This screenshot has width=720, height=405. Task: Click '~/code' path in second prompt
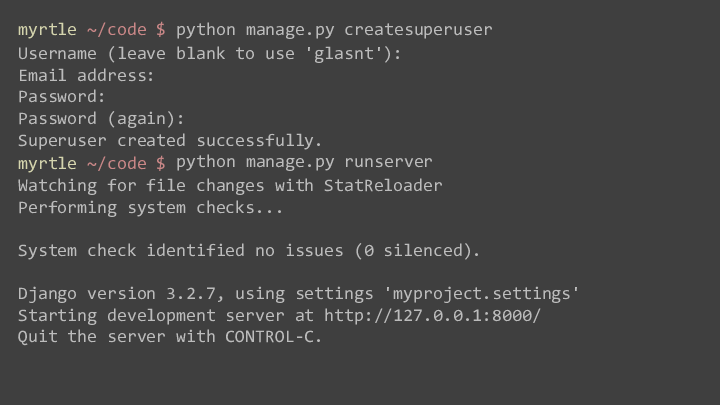(x=116, y=162)
